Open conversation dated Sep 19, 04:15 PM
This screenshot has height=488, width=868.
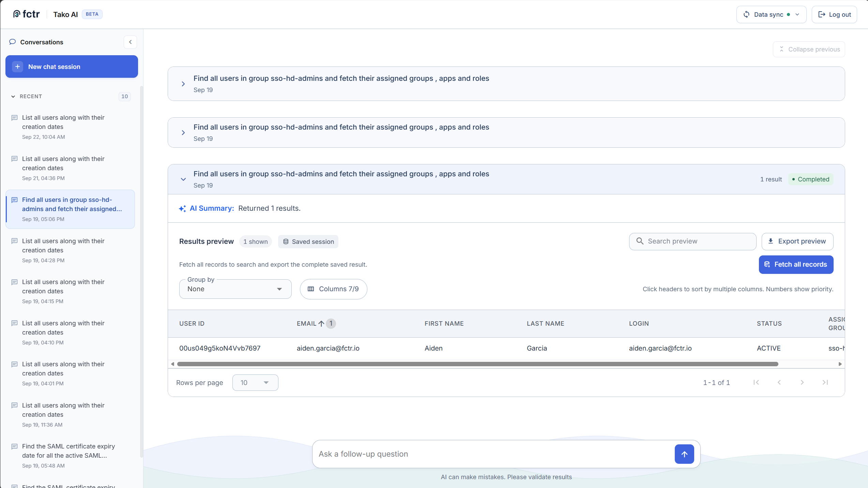70,291
